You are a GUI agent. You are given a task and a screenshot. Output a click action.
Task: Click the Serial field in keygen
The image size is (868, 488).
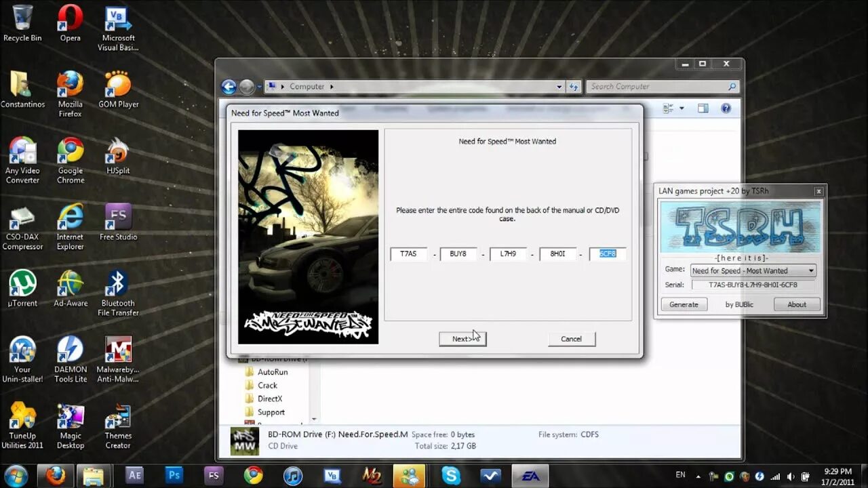click(753, 285)
